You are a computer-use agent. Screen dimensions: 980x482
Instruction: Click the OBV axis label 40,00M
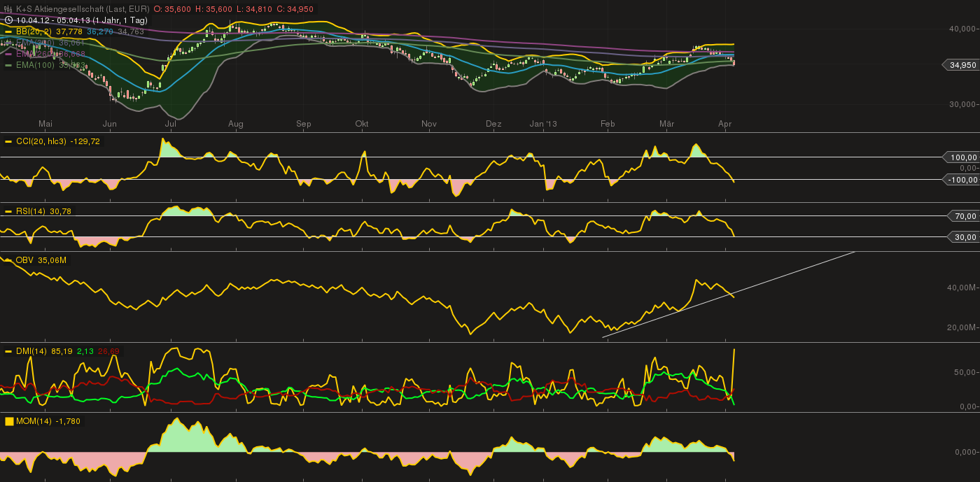pos(962,288)
